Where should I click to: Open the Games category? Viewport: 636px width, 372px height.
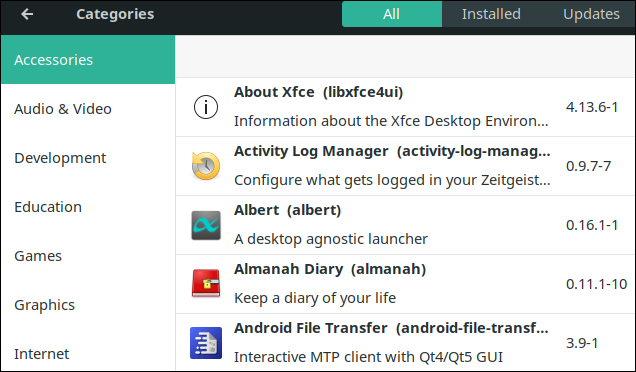coord(88,256)
